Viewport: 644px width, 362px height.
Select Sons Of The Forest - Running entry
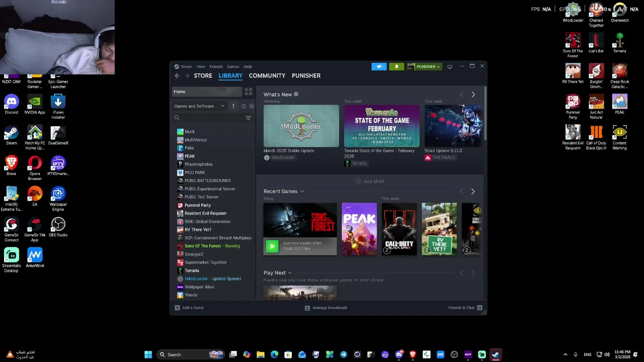coord(212,246)
